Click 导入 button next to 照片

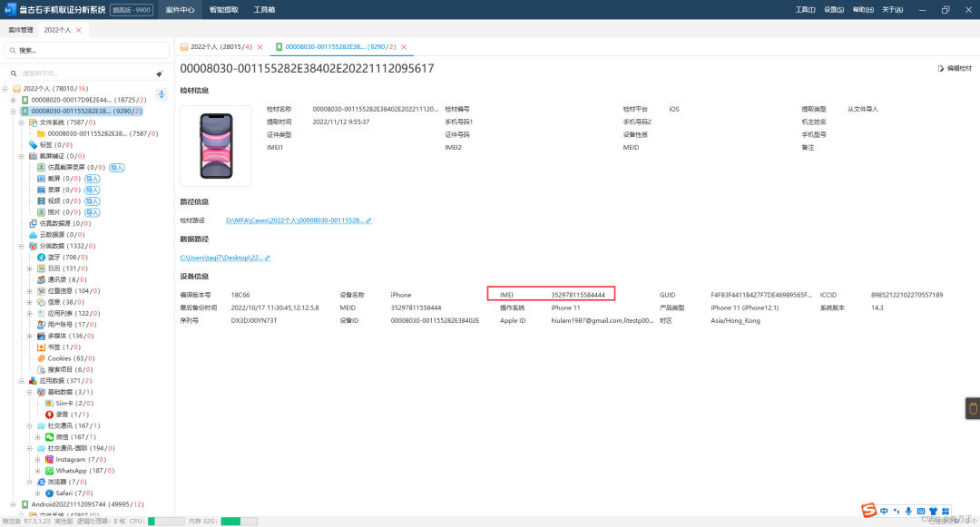click(x=93, y=212)
